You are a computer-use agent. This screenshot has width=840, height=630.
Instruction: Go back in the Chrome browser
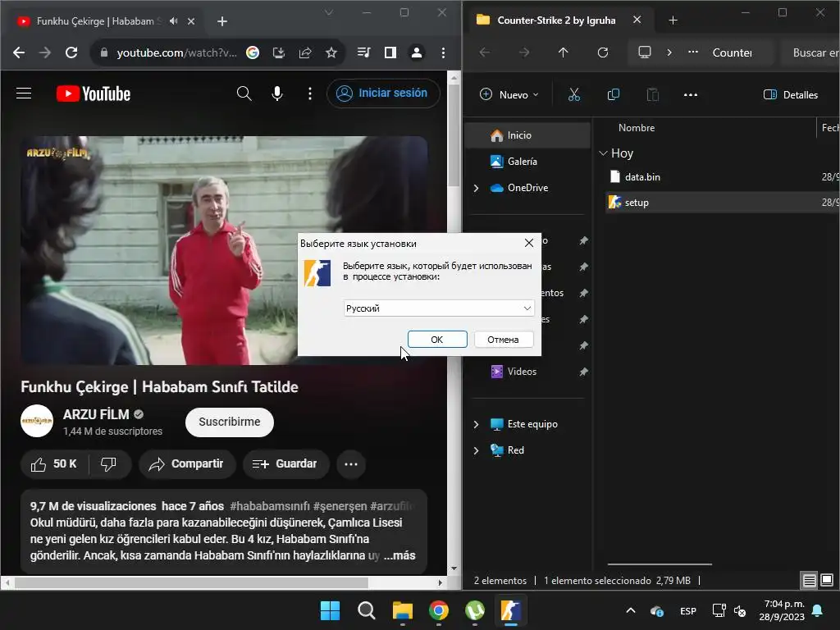pos(19,52)
